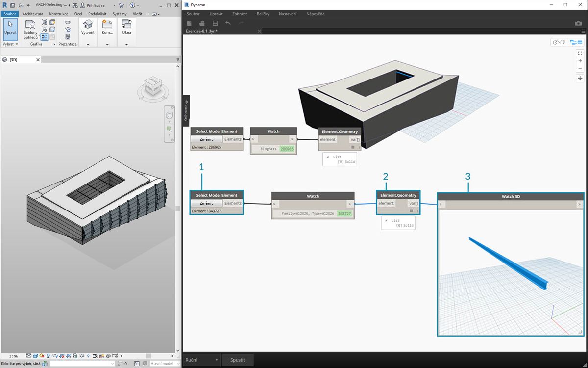Toggle crop view icon in Revit view bar
Image resolution: width=588 pixels, height=368 pixels.
tap(62, 355)
